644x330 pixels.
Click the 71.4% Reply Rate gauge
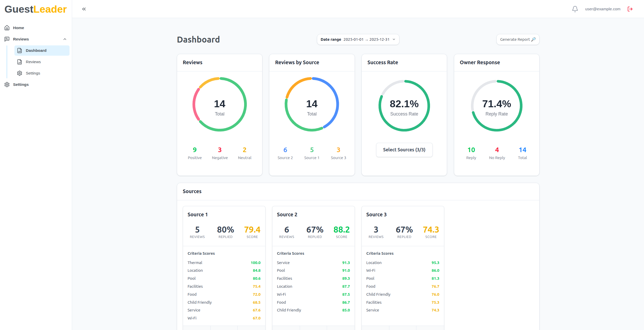click(496, 106)
